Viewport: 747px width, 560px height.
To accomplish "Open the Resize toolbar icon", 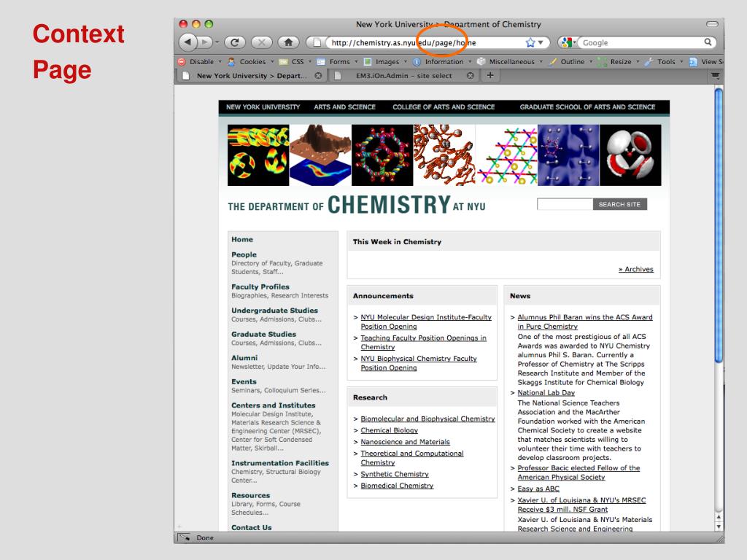I will tap(602, 62).
